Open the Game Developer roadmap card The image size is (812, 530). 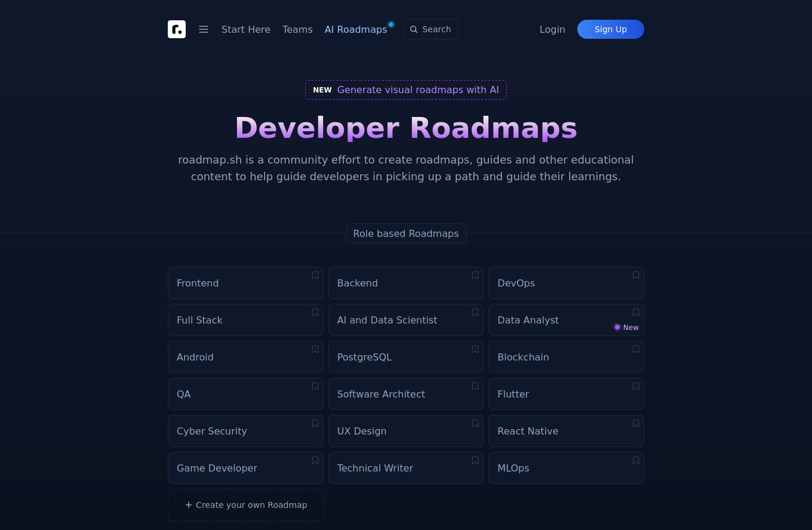point(245,468)
